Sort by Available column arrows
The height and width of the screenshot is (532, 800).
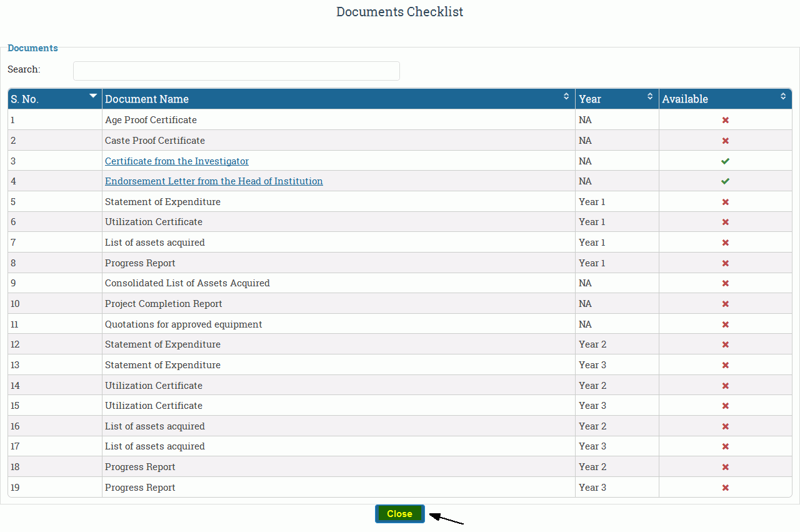point(783,96)
